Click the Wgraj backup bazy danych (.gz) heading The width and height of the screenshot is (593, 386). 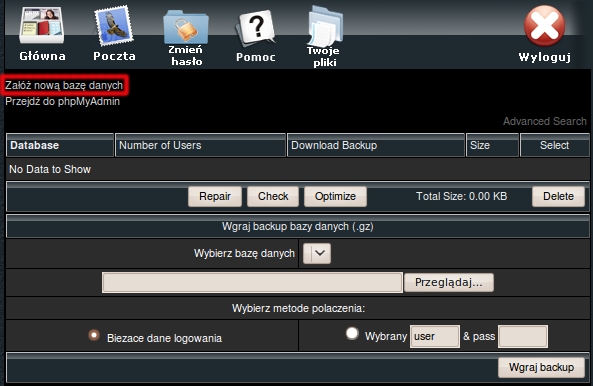298,226
